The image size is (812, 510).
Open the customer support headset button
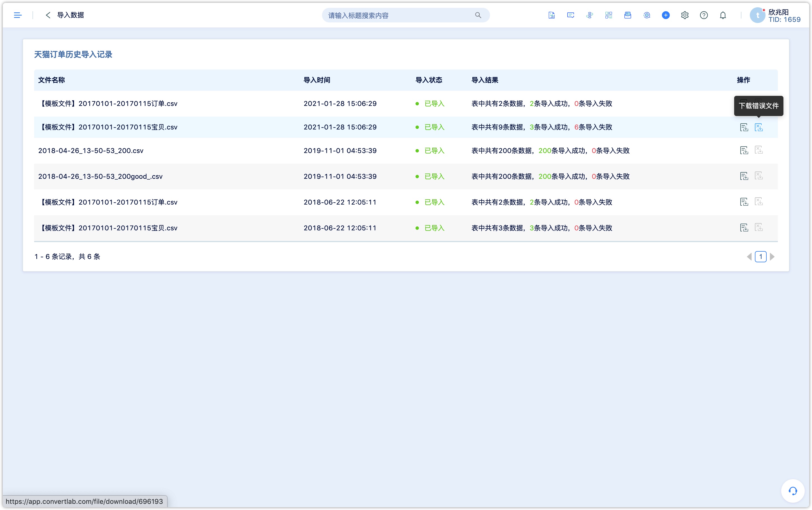(792, 491)
